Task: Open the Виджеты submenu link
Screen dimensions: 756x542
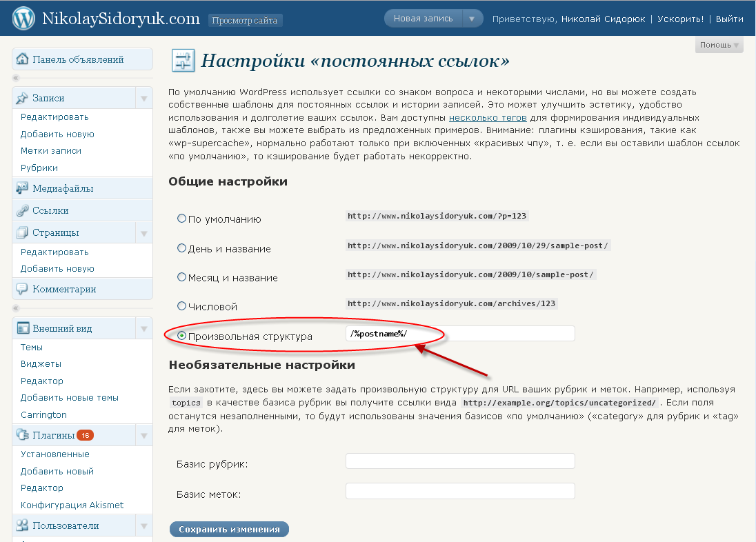Action: tap(41, 363)
